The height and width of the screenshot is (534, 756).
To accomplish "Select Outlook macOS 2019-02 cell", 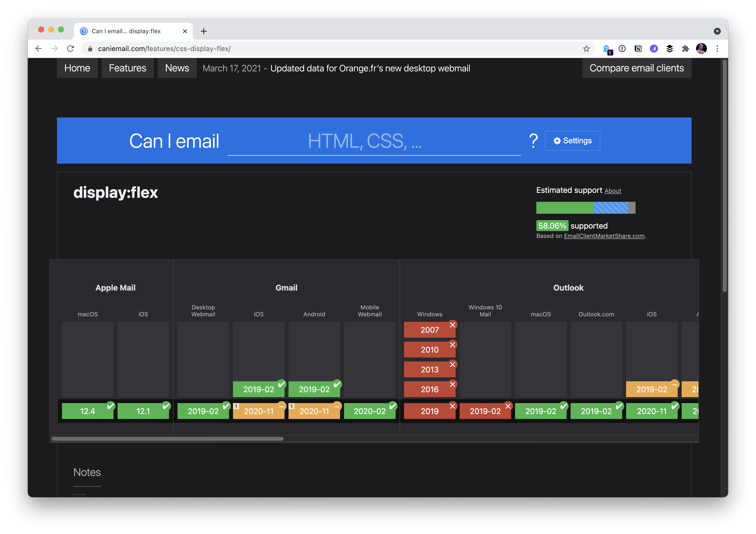I will pos(541,411).
